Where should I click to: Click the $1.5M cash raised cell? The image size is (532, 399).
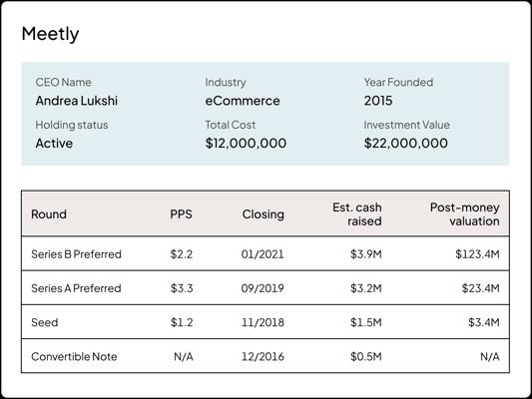(365, 322)
